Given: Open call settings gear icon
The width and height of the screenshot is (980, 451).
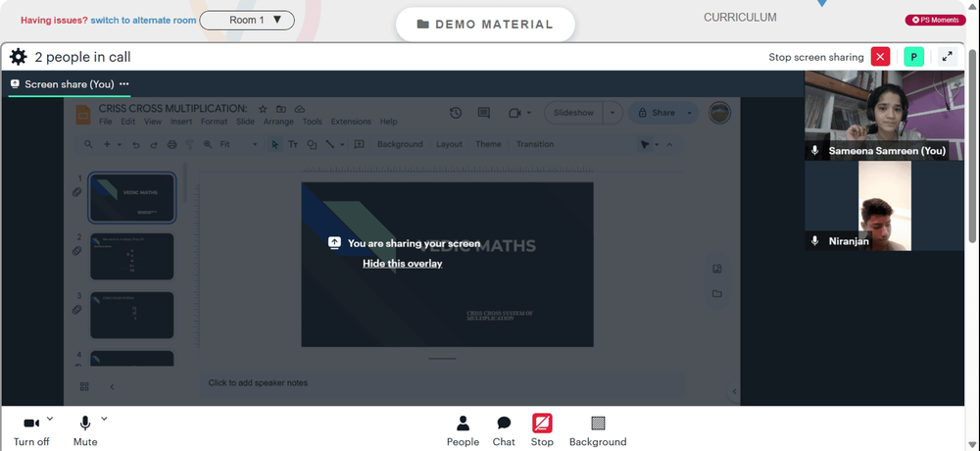Looking at the screenshot, I should [x=18, y=58].
